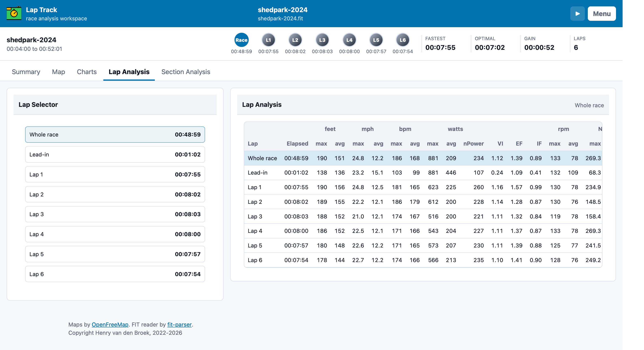The image size is (644, 350).
Task: Click the Lead-in table row label
Action: pyautogui.click(x=258, y=173)
